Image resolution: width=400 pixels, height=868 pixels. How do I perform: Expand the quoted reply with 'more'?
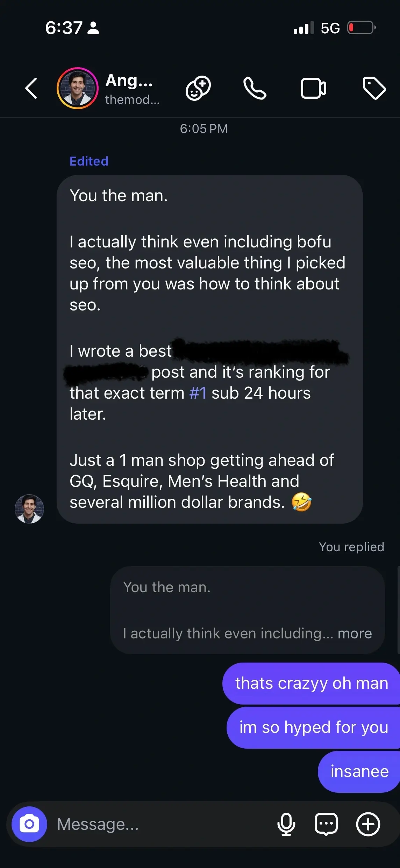tap(354, 633)
